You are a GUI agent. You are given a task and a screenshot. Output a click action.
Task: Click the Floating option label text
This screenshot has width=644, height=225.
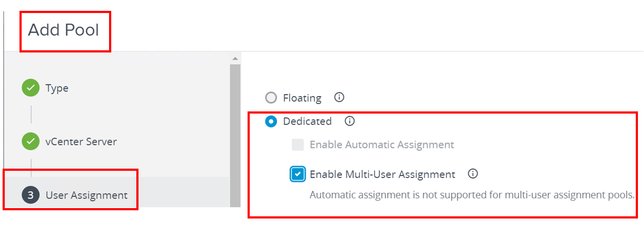[302, 98]
